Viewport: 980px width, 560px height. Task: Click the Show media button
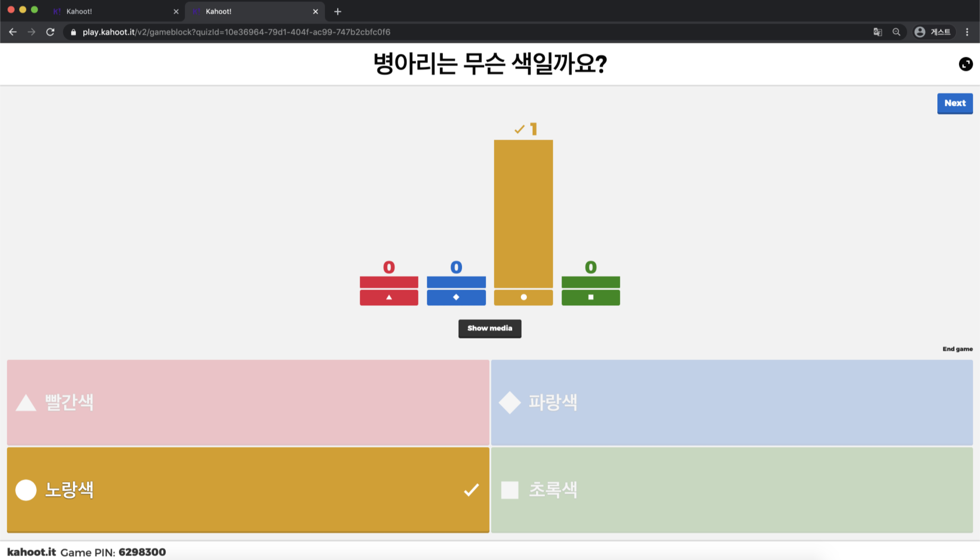490,328
